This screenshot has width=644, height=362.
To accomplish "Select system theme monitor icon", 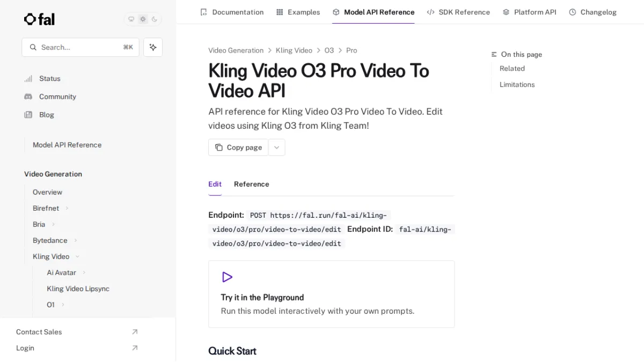I will [131, 19].
